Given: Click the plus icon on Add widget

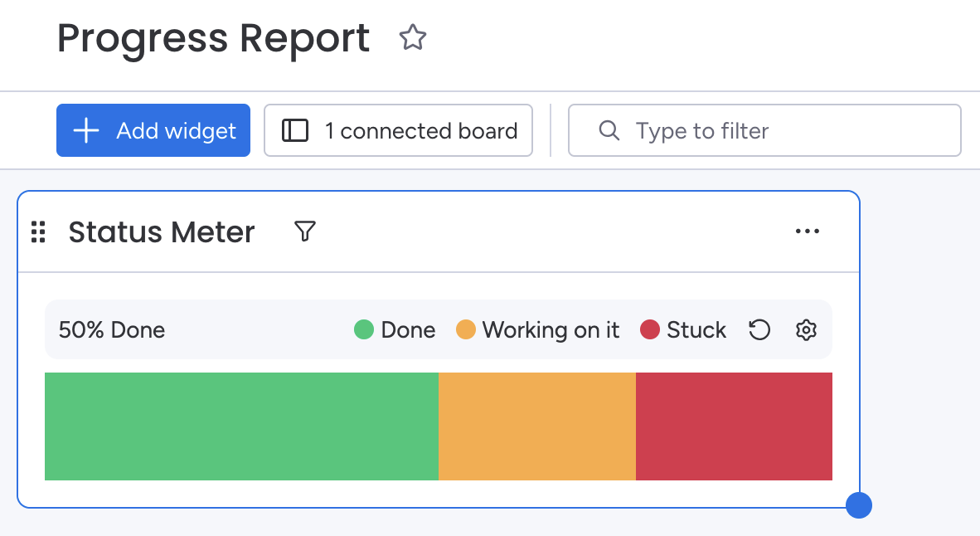Looking at the screenshot, I should [x=86, y=130].
